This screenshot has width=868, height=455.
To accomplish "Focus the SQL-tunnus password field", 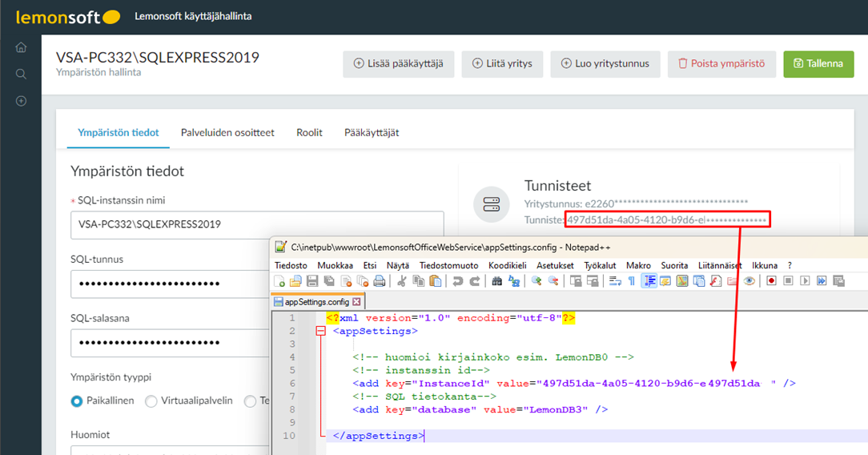I will [171, 284].
